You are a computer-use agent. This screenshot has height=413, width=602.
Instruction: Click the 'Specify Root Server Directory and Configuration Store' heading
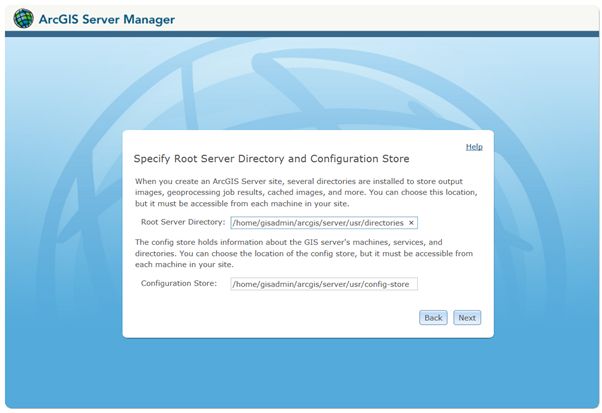(271, 159)
